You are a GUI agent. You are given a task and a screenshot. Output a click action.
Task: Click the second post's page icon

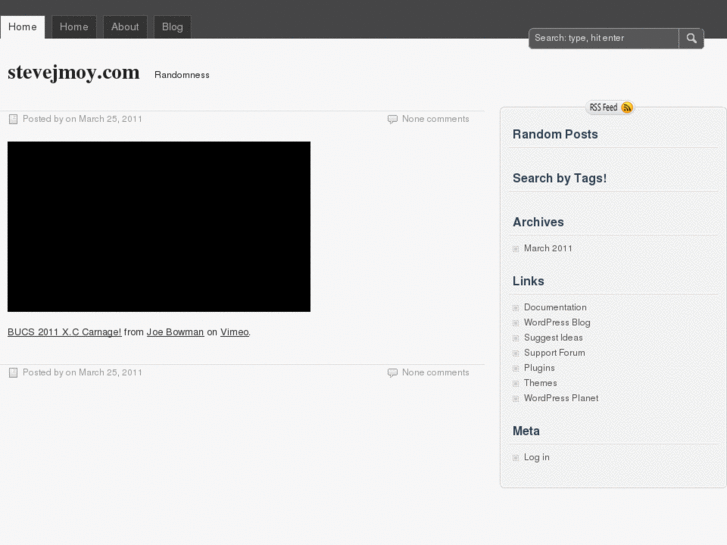coord(13,373)
